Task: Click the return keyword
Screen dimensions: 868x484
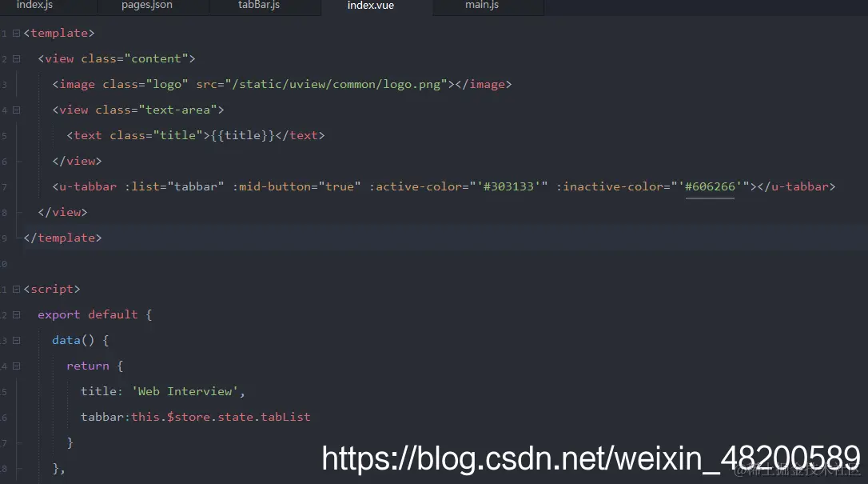Action: tap(87, 366)
